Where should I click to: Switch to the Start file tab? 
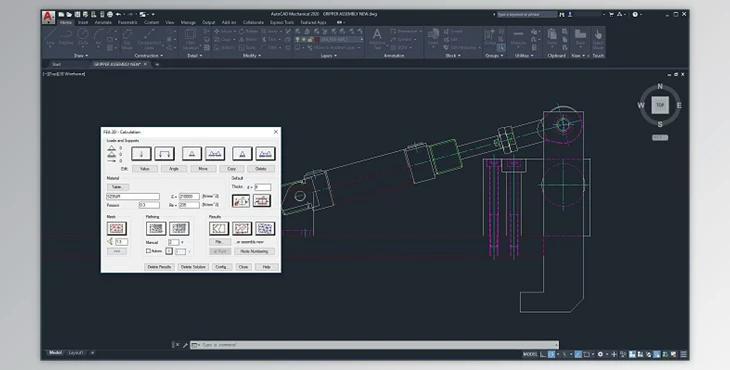point(57,64)
